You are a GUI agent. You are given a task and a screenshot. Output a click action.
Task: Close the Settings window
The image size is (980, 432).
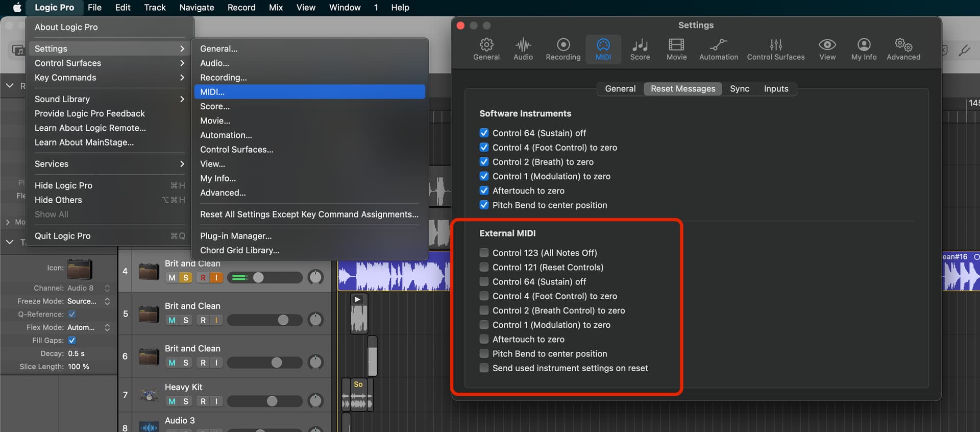click(460, 26)
